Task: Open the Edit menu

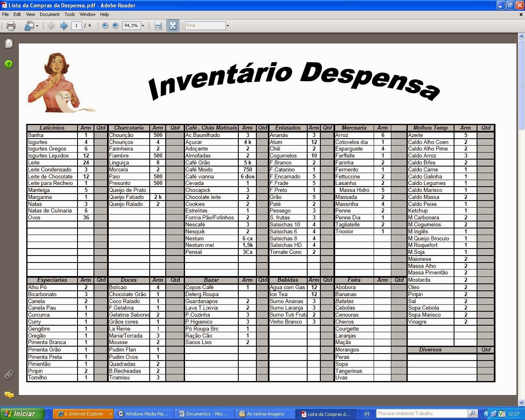Action: pos(17,14)
